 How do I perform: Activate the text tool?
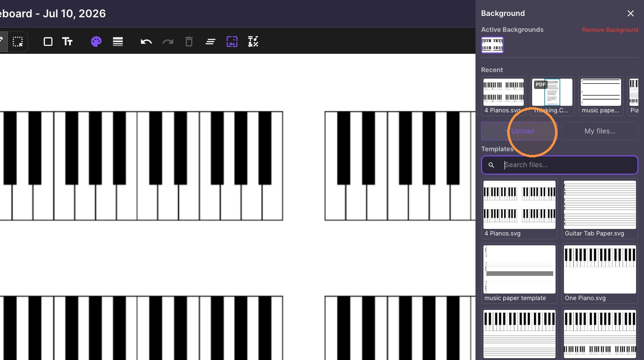click(67, 42)
